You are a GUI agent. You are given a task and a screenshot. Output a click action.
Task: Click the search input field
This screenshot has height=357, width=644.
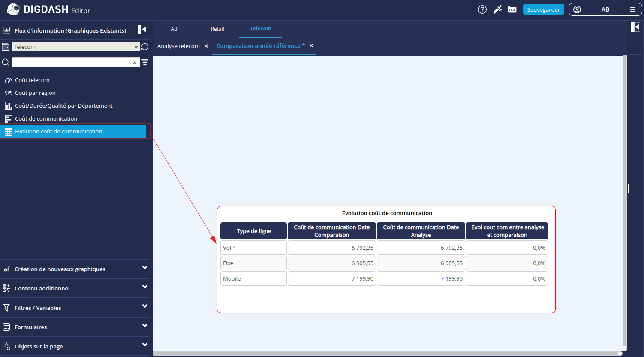[71, 63]
